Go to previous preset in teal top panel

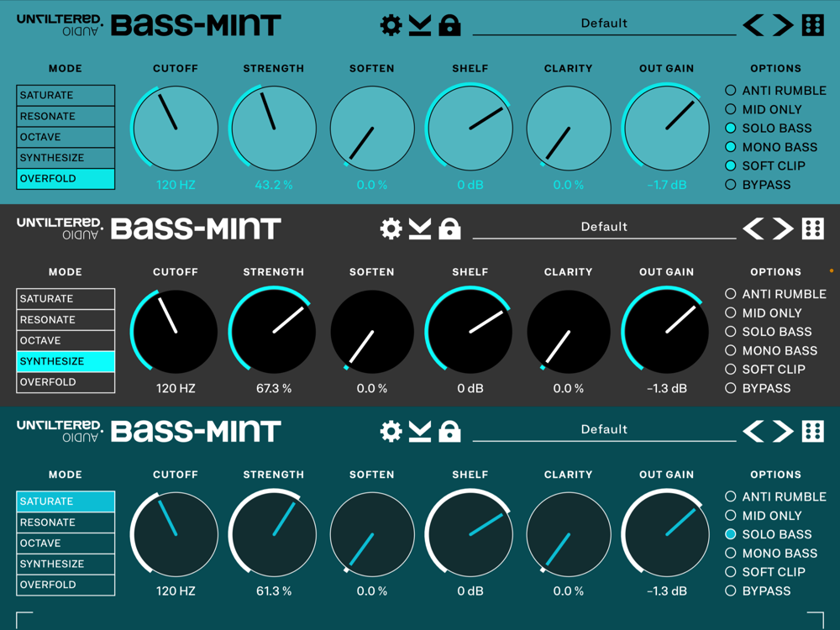(x=753, y=25)
